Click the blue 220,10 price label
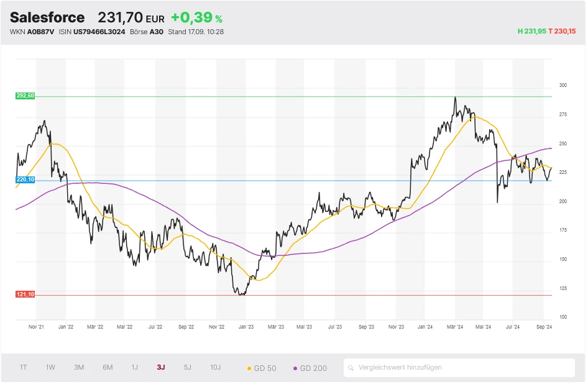This screenshot has height=392, width=588. pyautogui.click(x=25, y=180)
